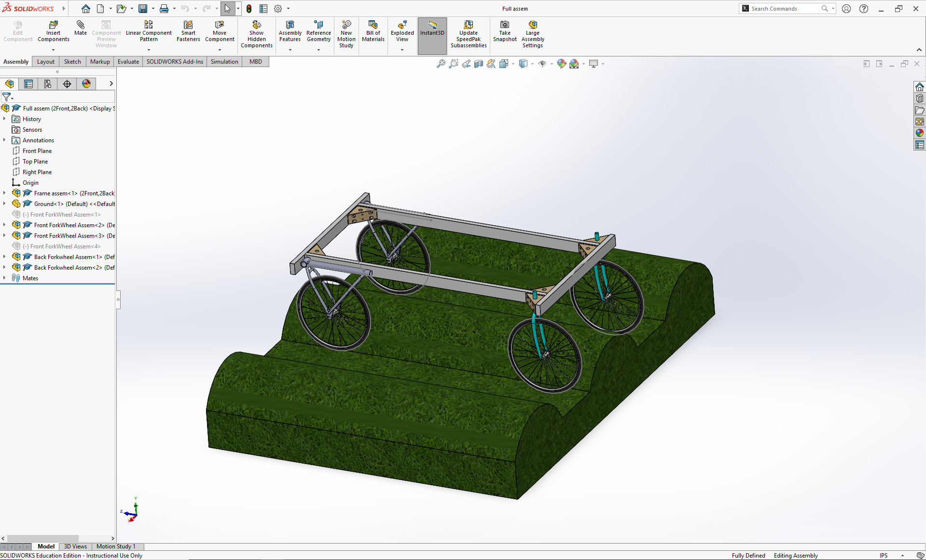The height and width of the screenshot is (560, 926).
Task: Open the Hide/Show Items dropdown
Action: click(552, 63)
